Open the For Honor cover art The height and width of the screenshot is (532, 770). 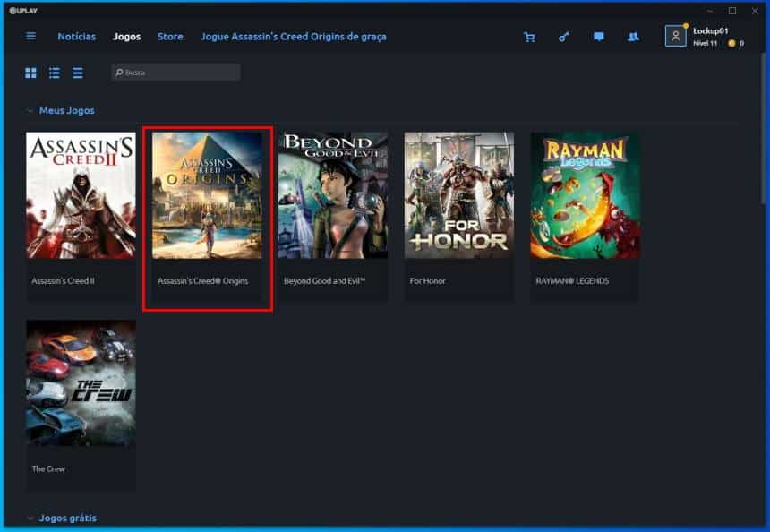click(x=459, y=195)
